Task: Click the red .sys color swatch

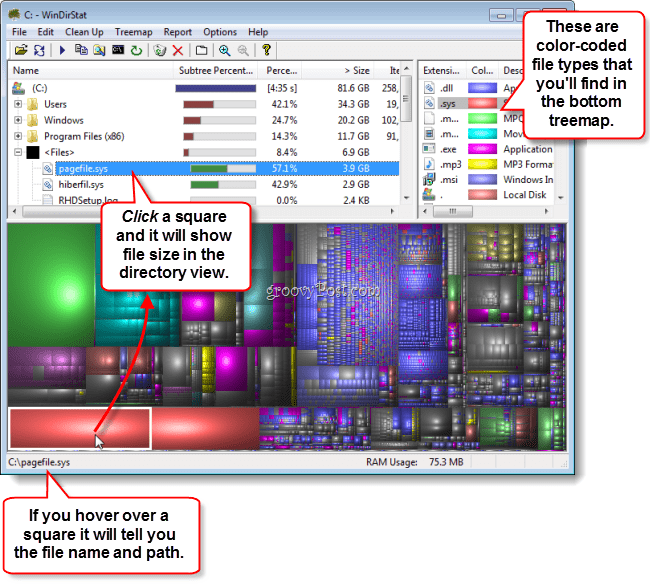Action: click(482, 103)
